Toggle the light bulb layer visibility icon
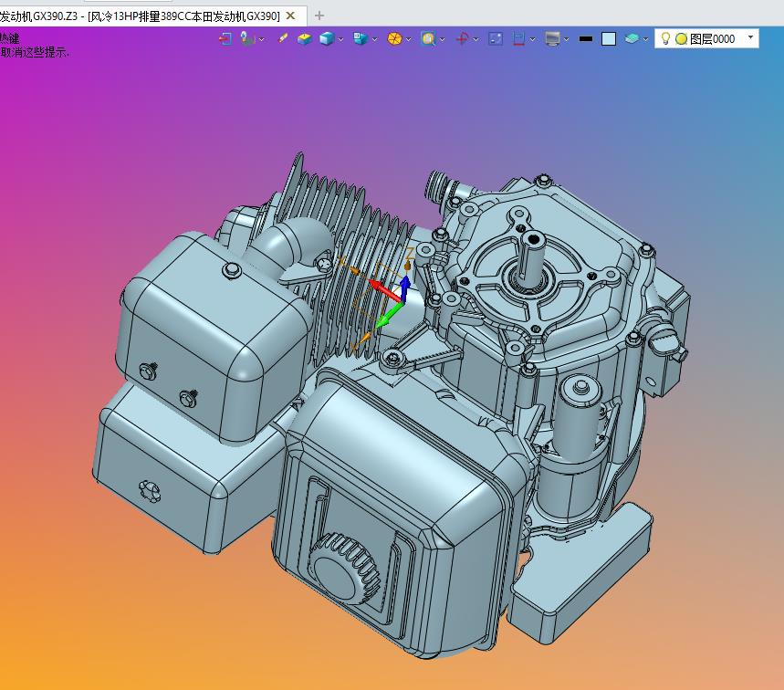Image resolution: width=784 pixels, height=690 pixels. 665,38
